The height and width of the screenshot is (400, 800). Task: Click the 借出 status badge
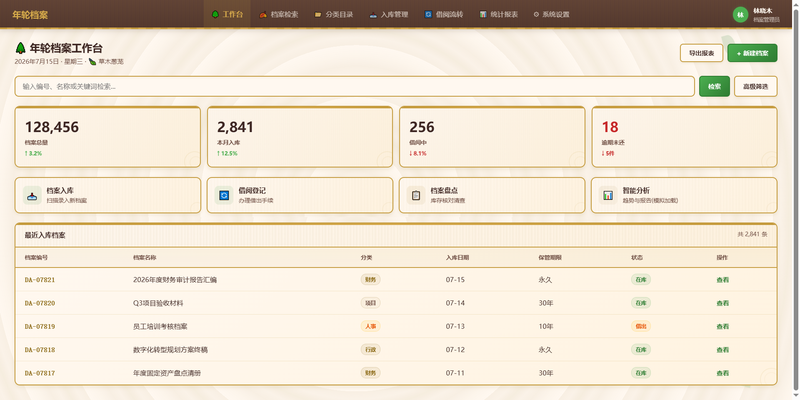click(x=641, y=327)
